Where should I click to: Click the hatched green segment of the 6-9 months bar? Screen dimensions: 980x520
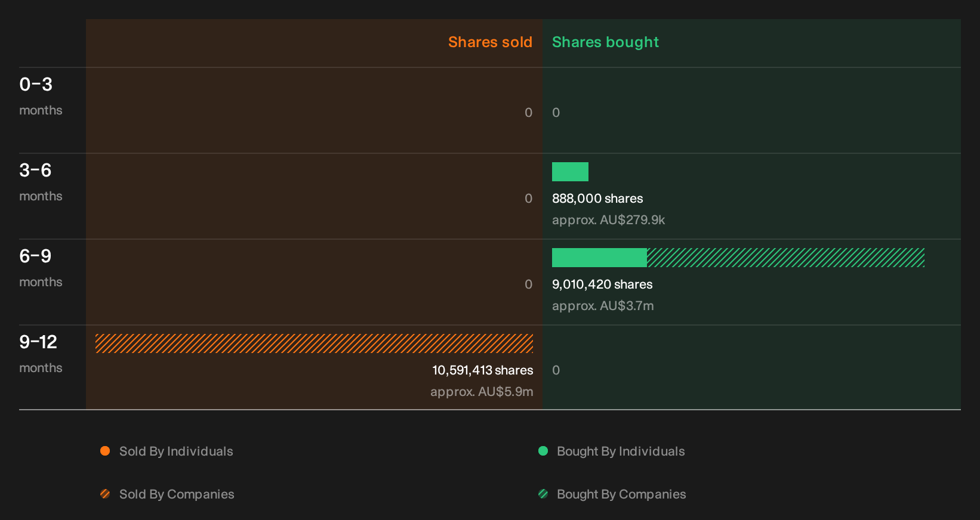click(785, 258)
